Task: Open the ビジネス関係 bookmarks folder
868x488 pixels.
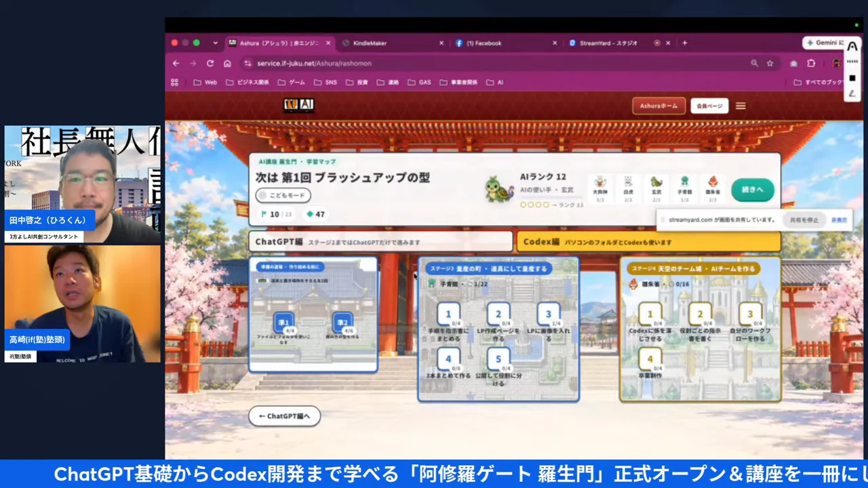Action: pos(247,82)
